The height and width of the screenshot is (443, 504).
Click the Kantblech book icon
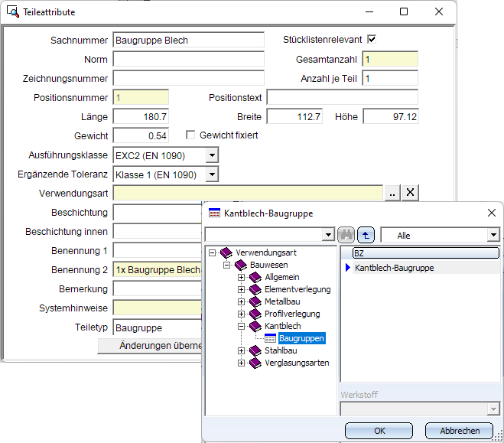tap(255, 326)
